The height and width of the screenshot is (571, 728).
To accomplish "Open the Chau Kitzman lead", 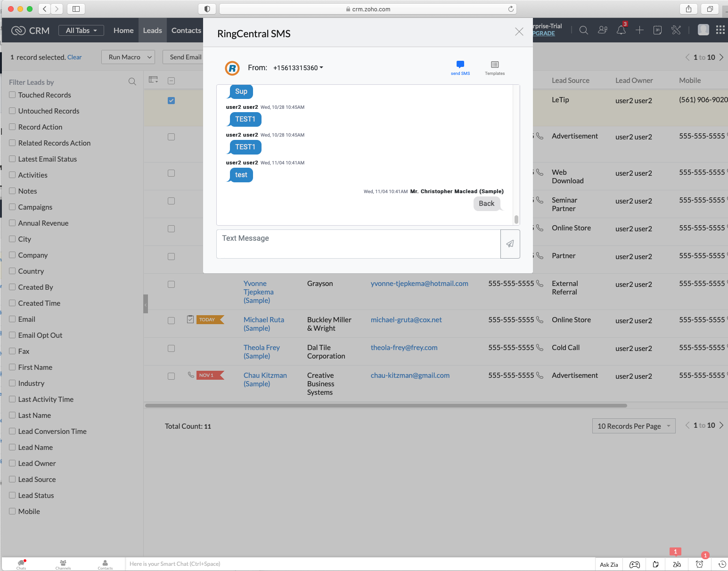I will point(265,379).
